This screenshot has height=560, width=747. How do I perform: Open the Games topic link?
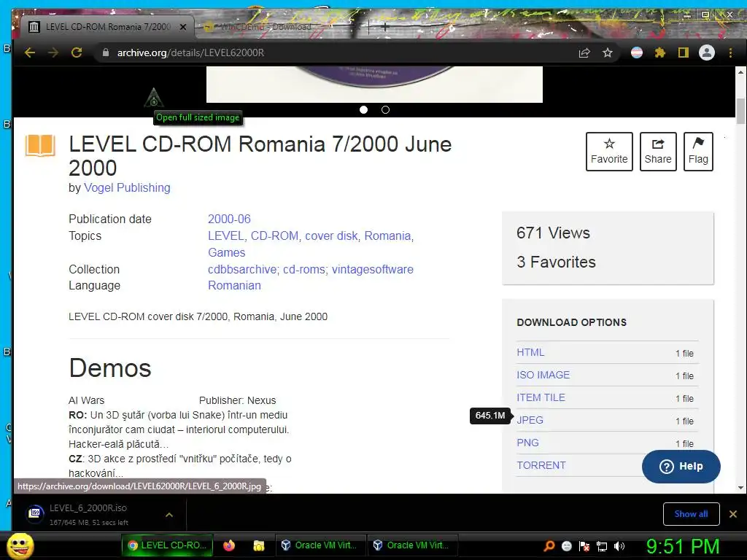pyautogui.click(x=226, y=252)
